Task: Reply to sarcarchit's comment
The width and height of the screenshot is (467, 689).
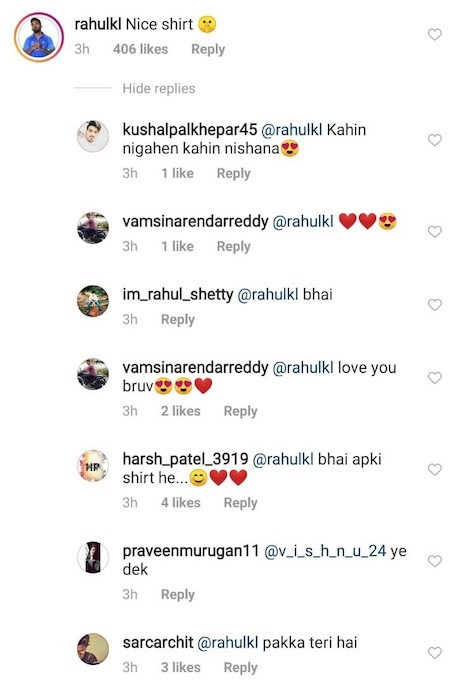Action: pos(240,667)
